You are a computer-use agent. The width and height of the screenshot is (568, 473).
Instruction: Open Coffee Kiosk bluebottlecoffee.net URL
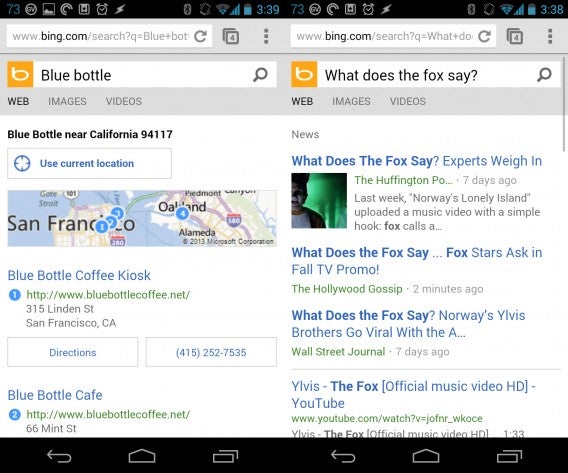coord(108,295)
